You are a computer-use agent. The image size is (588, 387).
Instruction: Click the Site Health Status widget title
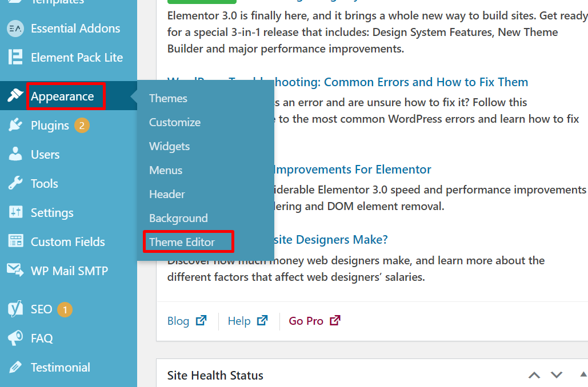pyautogui.click(x=215, y=375)
